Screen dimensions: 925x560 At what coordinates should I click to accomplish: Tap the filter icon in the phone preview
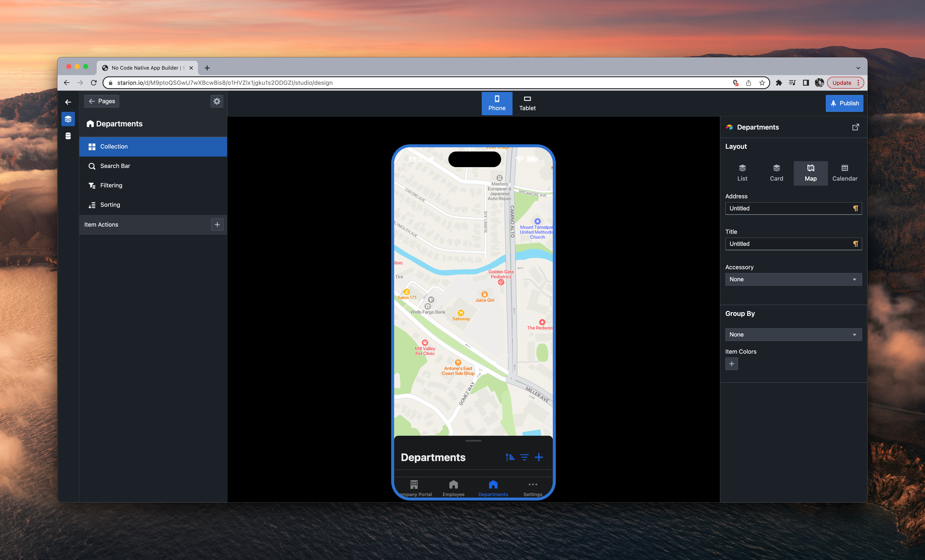[524, 457]
